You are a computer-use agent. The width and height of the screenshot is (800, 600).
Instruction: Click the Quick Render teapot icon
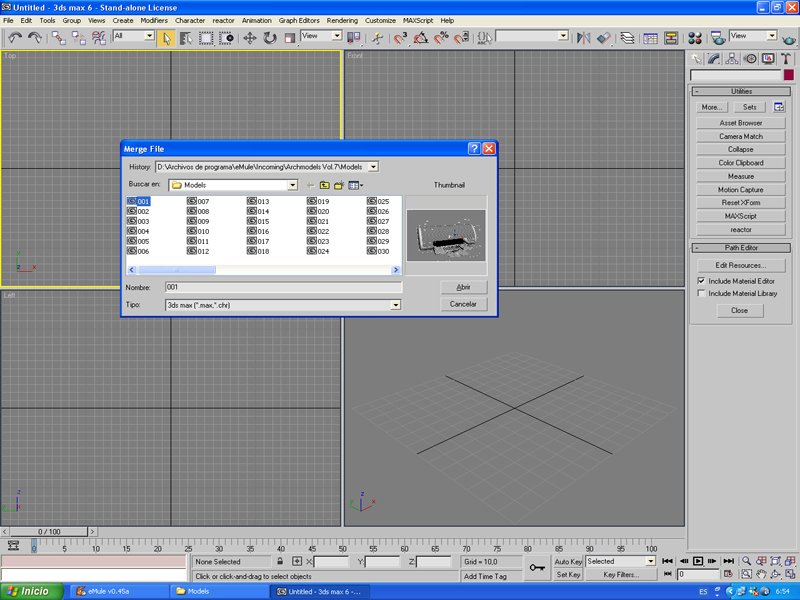point(789,38)
